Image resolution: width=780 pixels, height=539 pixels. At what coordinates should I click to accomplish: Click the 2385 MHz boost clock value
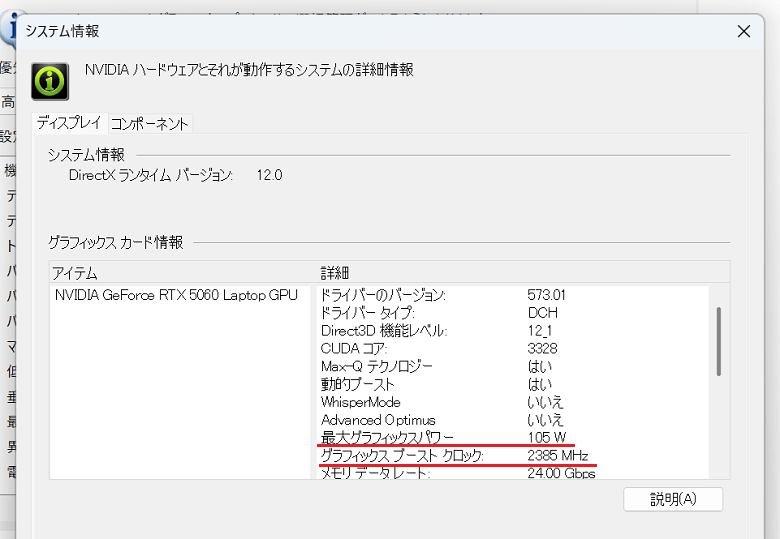coord(558,455)
